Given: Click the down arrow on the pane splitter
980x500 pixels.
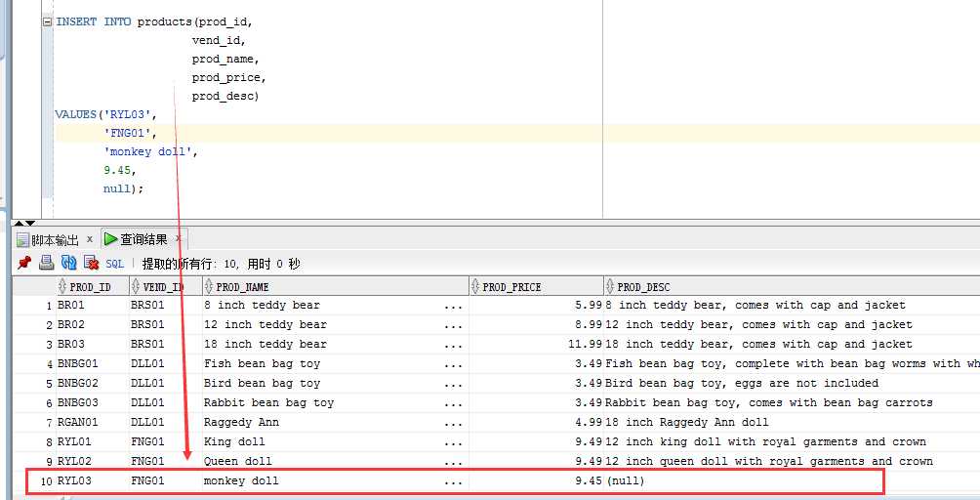Looking at the screenshot, I should coord(30,223).
